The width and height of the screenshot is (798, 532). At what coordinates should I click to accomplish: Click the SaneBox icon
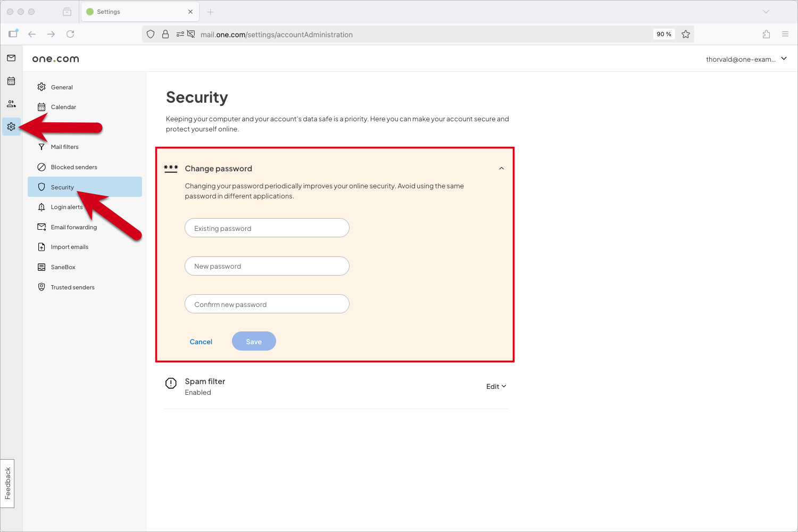click(x=41, y=267)
